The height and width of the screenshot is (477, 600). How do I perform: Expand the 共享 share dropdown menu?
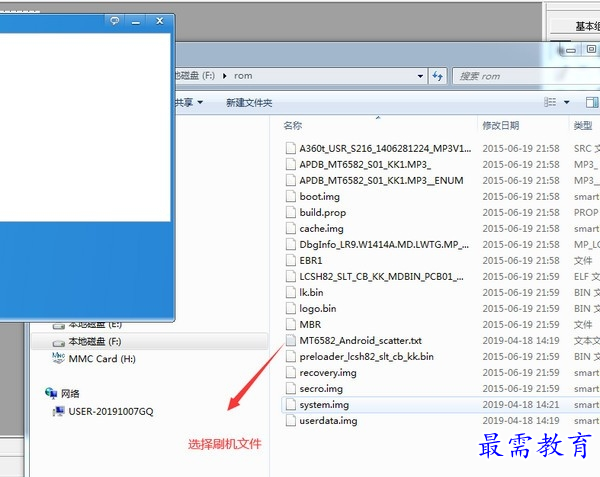189,103
